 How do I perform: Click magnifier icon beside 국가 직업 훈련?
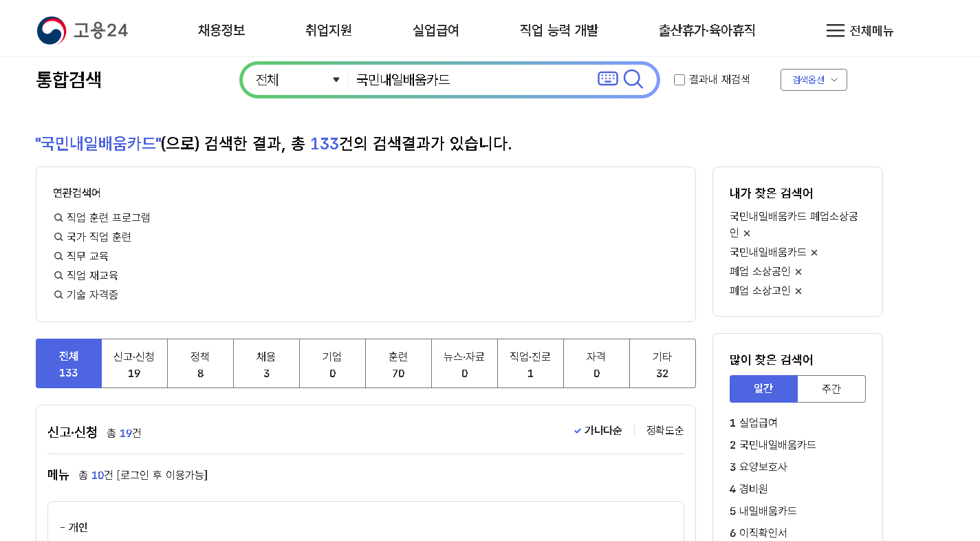click(x=58, y=237)
